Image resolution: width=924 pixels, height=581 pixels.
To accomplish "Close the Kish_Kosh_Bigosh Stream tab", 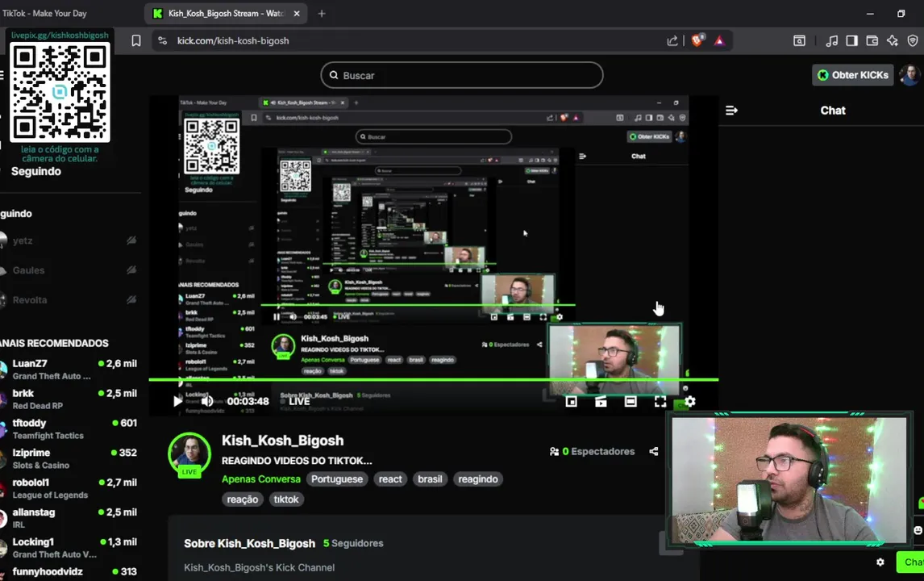I will tap(297, 13).
